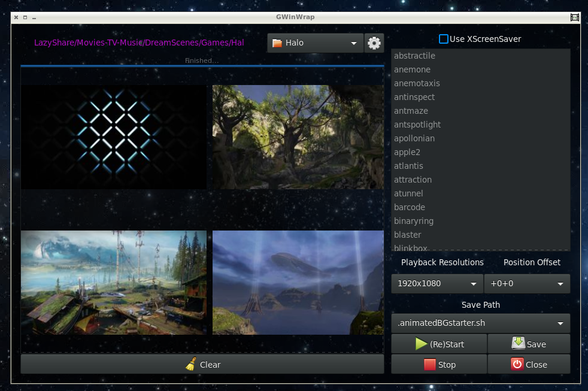Select apollonian in screensaver list
Screen dimensions: 588x391
tap(480, 138)
